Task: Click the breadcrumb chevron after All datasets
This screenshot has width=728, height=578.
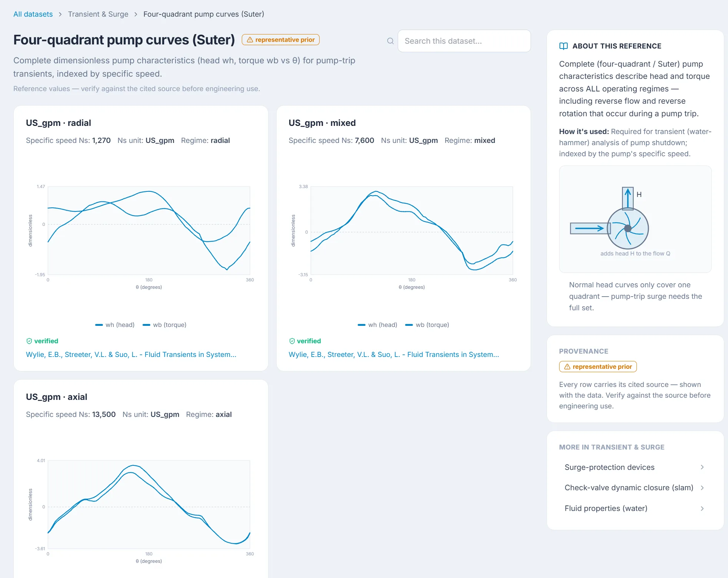Action: 60,14
